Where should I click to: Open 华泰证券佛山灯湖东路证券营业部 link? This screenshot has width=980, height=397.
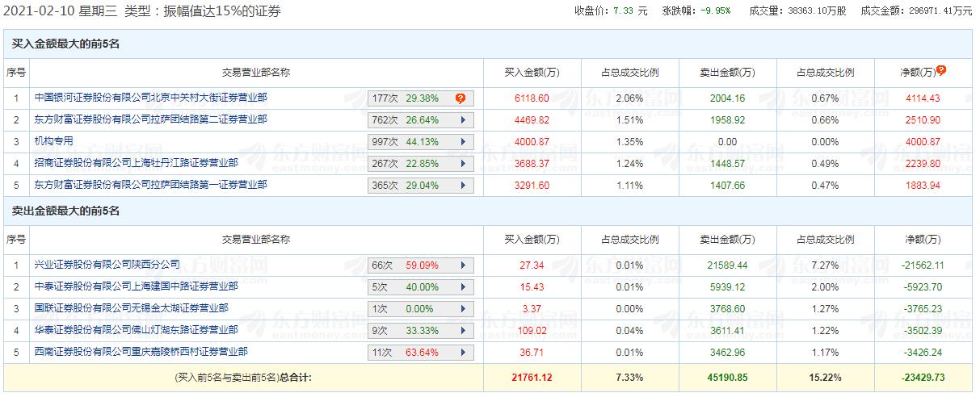pyautogui.click(x=137, y=330)
